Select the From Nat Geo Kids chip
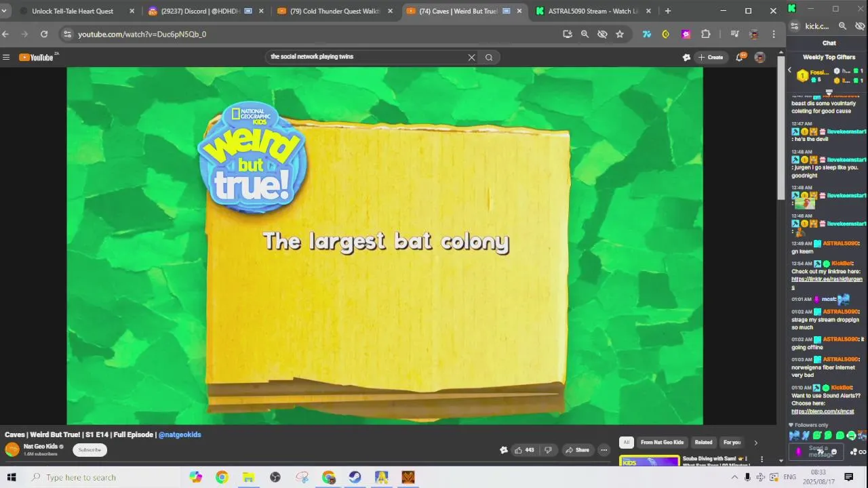Screen dimensions: 868x488 tap(662, 443)
